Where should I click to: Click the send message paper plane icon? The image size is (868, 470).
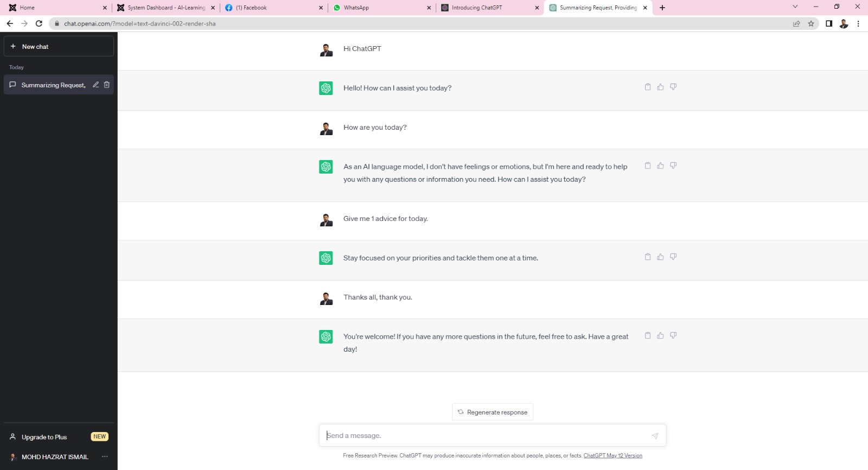655,436
